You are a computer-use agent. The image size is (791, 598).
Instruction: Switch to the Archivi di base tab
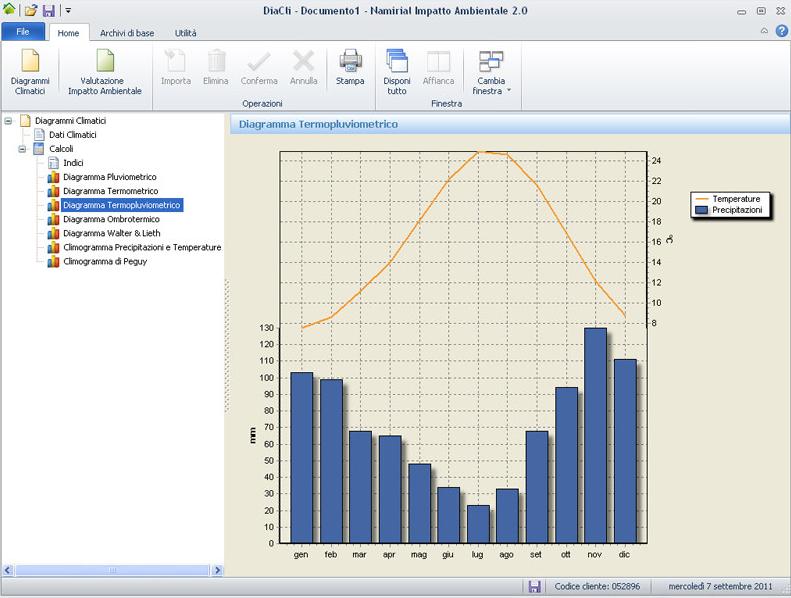(127, 33)
